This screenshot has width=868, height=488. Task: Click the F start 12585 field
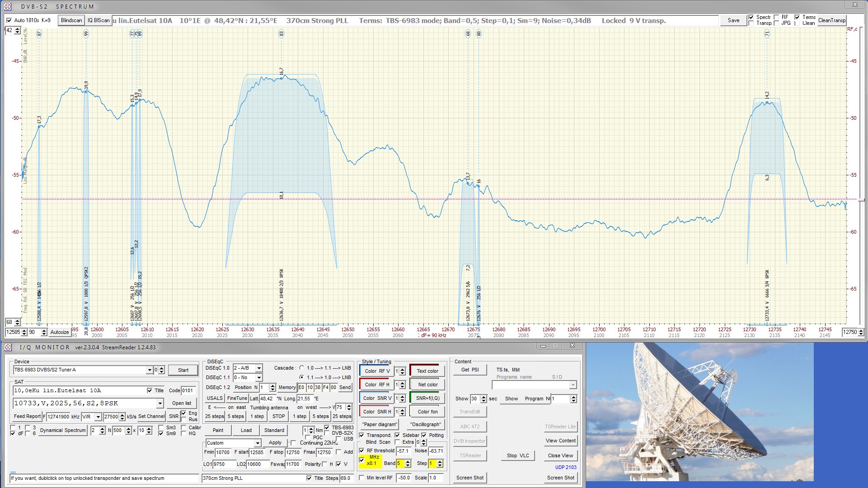(257, 452)
